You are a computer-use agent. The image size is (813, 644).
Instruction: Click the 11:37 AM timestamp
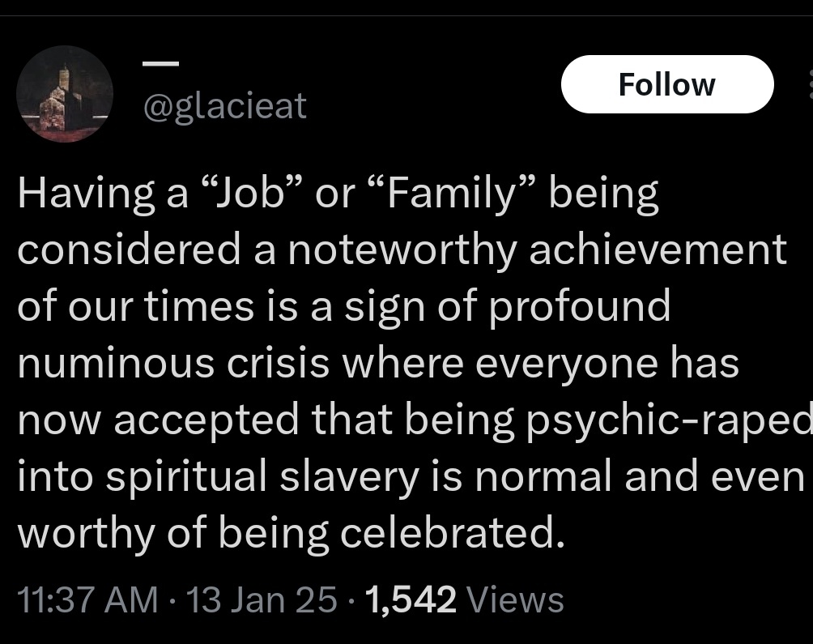[x=87, y=600]
